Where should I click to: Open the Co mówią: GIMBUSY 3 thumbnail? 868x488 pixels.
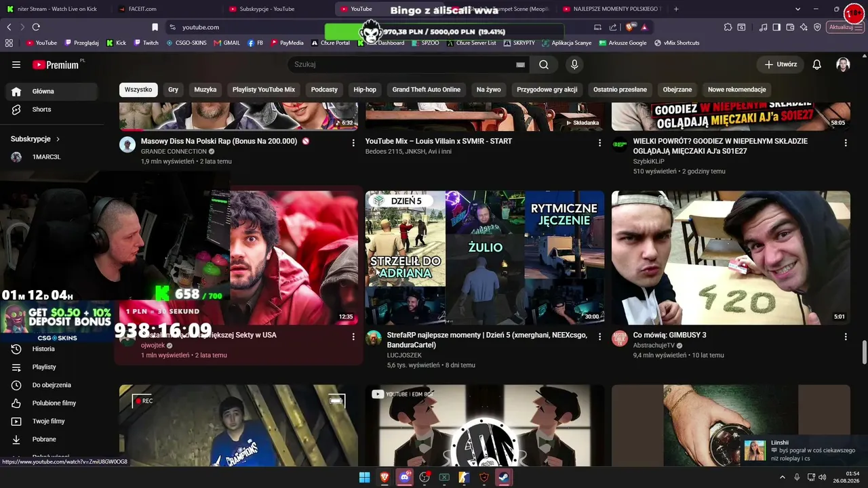pyautogui.click(x=731, y=258)
